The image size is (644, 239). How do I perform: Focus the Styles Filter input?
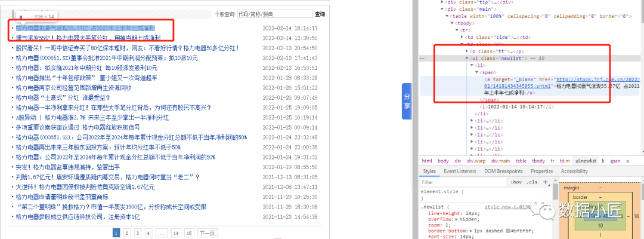click(x=463, y=182)
